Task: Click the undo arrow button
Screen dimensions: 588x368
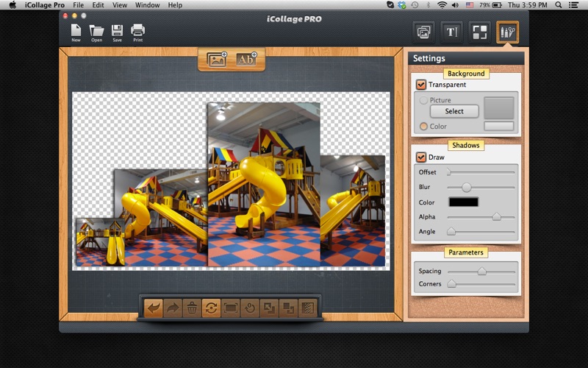Action: 153,308
